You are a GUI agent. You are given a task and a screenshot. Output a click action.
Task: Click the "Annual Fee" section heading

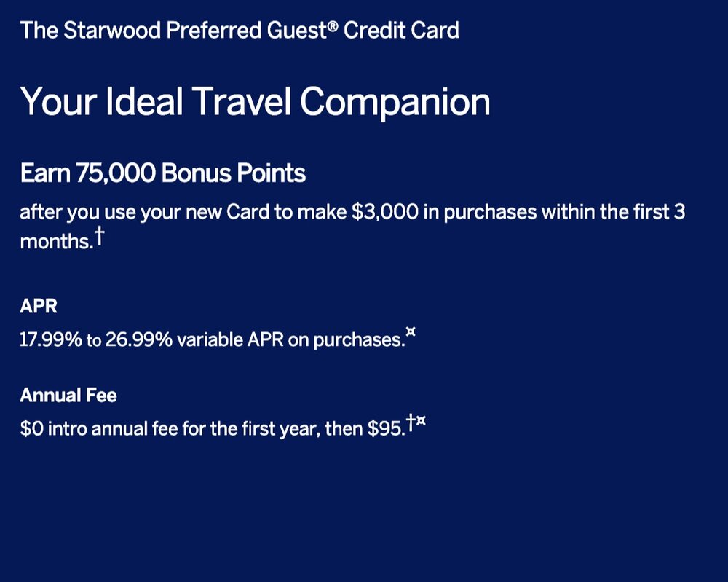coord(68,396)
